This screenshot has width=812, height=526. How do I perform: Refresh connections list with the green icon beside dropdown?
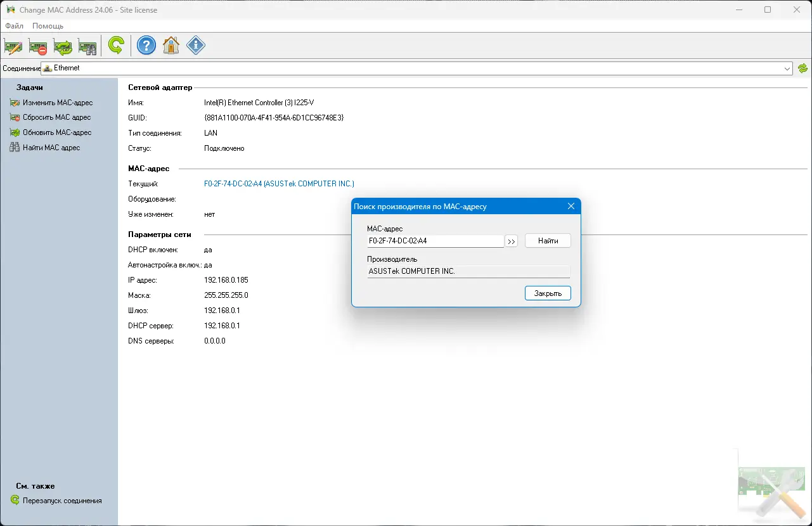[803, 68]
